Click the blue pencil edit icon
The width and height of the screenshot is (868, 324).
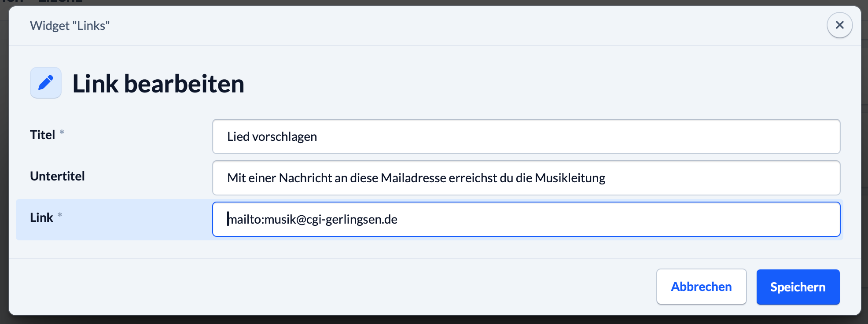point(46,83)
